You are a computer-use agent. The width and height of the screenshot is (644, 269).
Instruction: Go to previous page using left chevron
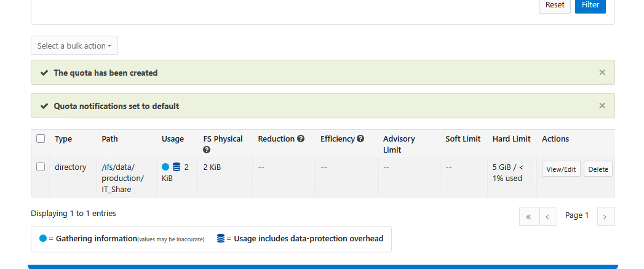click(548, 216)
